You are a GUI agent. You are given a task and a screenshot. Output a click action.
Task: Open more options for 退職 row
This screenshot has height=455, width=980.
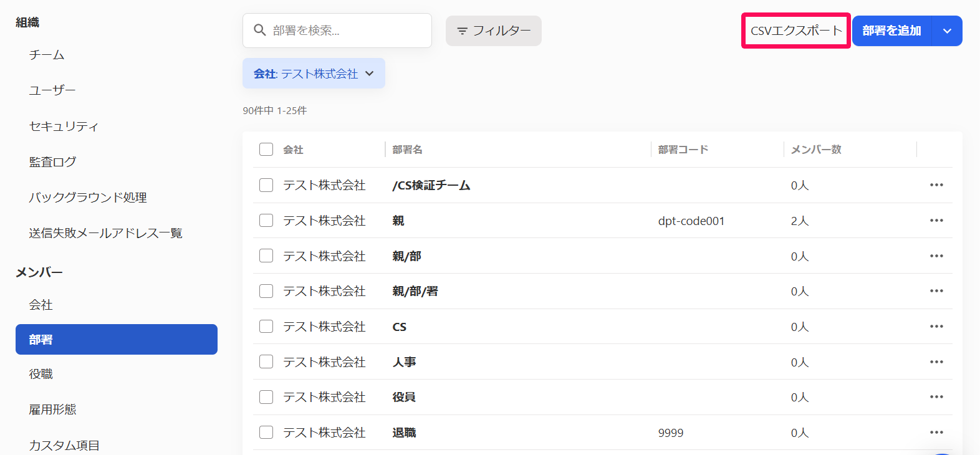pos(936,433)
